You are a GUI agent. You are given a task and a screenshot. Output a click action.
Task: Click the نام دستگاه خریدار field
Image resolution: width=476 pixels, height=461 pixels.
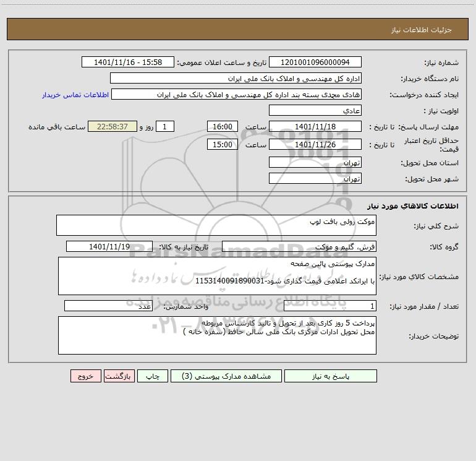[236, 78]
